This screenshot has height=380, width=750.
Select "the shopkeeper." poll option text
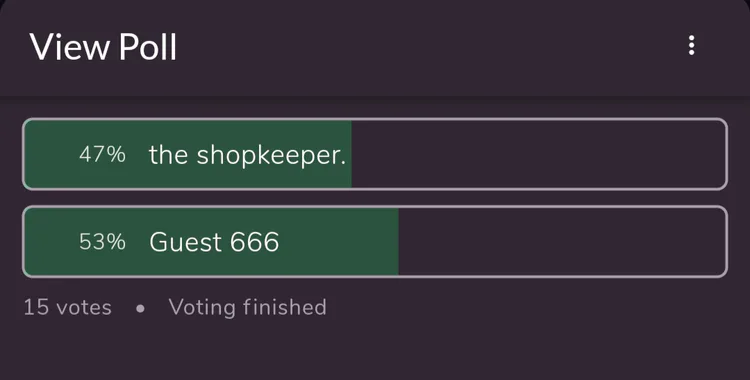(247, 155)
